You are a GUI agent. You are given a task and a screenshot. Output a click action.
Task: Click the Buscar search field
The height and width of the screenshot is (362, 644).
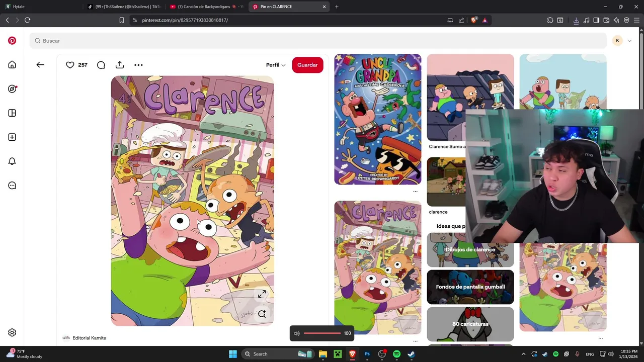pyautogui.click(x=318, y=41)
